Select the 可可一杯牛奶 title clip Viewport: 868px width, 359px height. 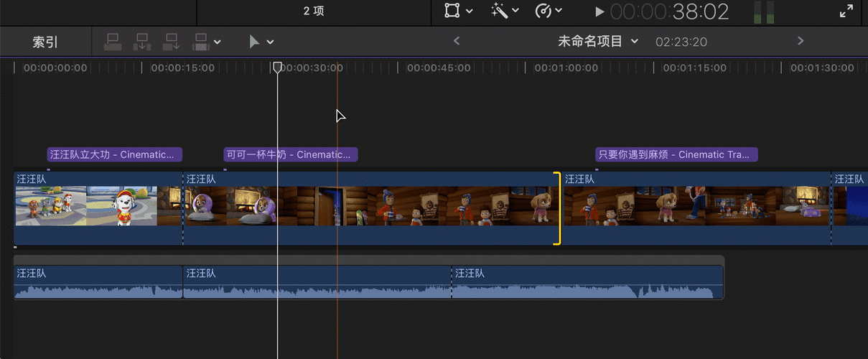coord(290,154)
